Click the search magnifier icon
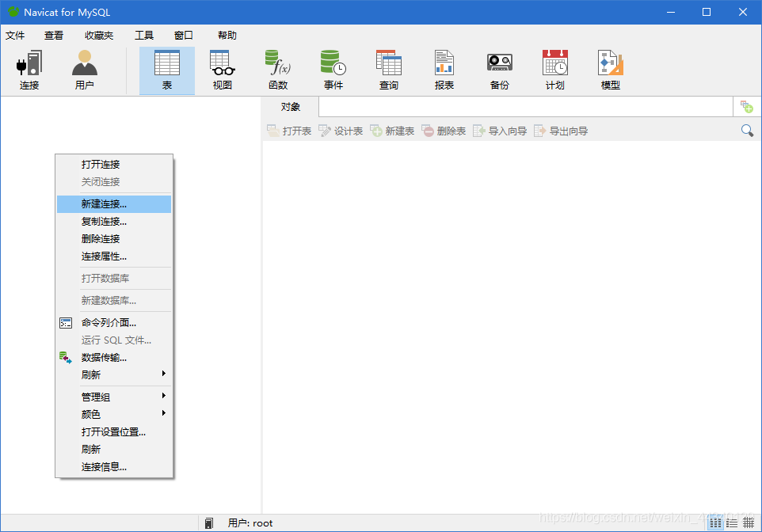The width and height of the screenshot is (762, 532). (745, 130)
